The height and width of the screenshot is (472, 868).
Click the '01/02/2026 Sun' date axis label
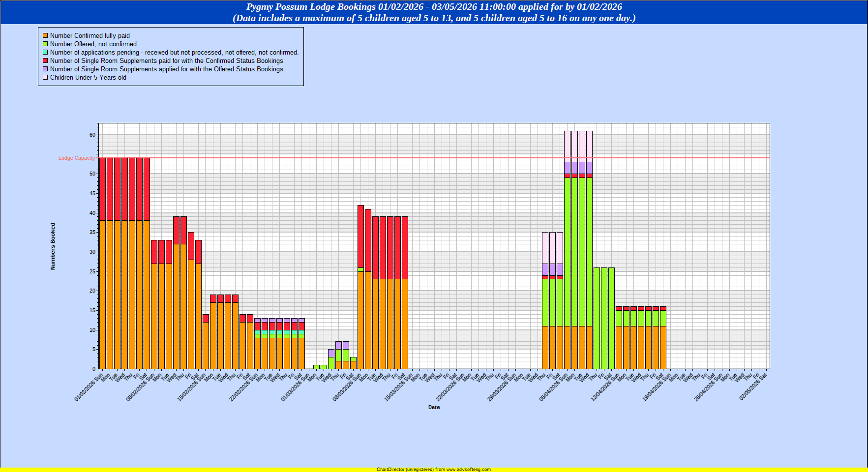click(89, 387)
